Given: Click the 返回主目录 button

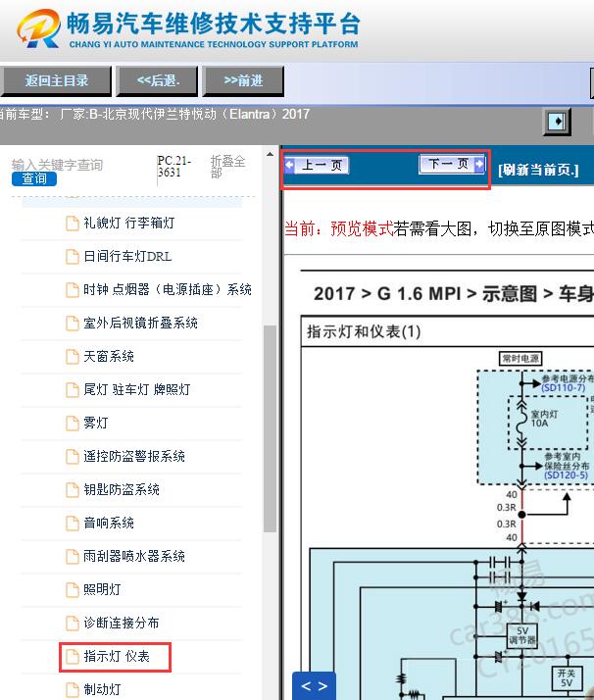Looking at the screenshot, I should click(56, 81).
